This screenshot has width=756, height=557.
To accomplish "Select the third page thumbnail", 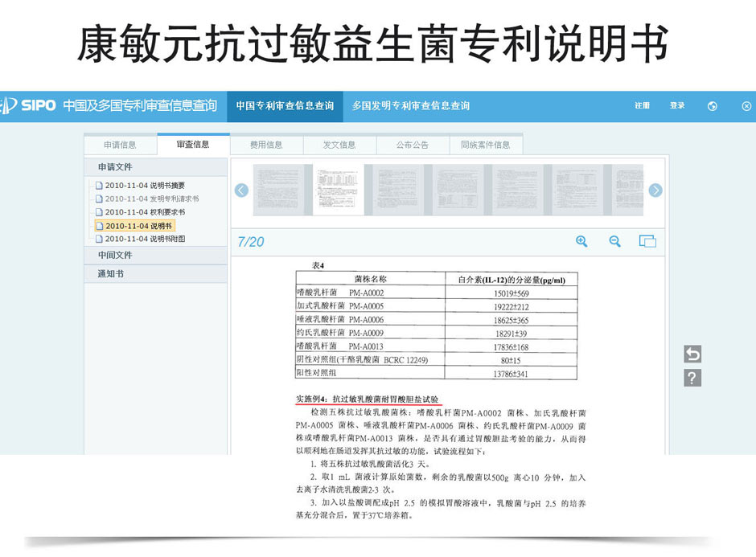I will pos(398,190).
